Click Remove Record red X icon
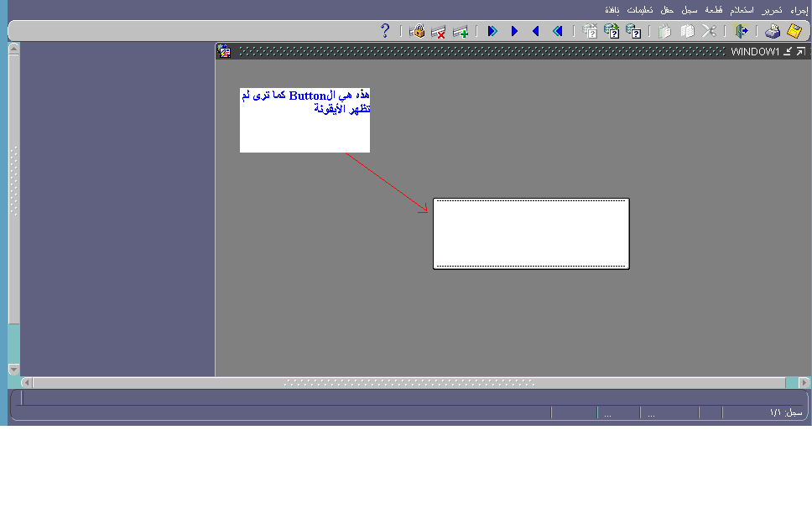The width and height of the screenshot is (812, 513). (x=438, y=32)
